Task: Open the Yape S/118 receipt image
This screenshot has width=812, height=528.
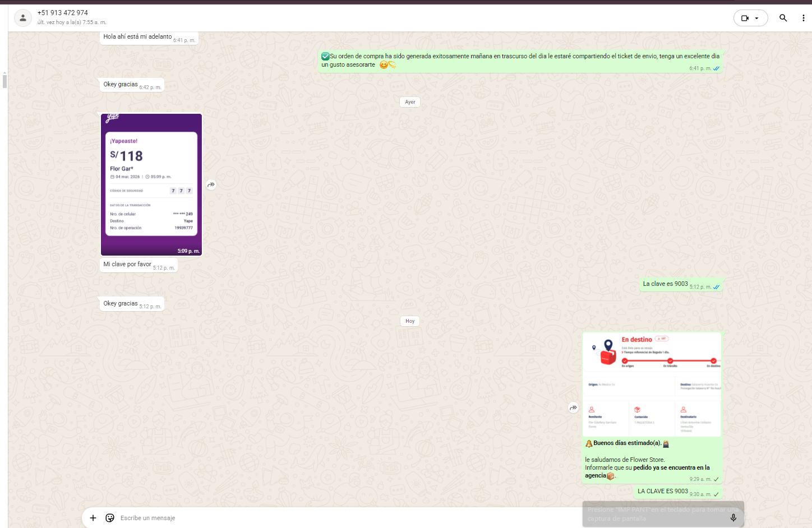Action: [x=151, y=184]
